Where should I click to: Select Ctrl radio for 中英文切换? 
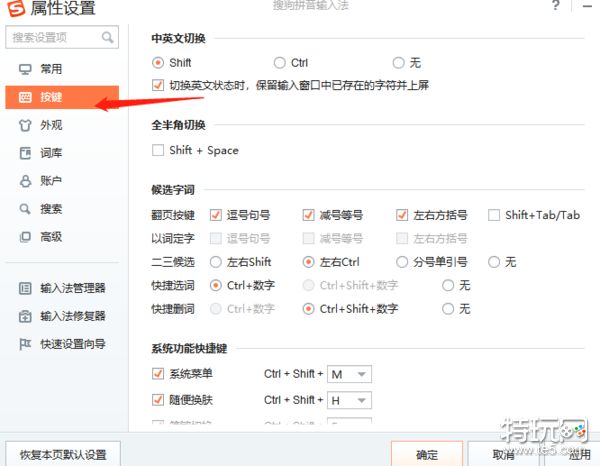point(280,62)
